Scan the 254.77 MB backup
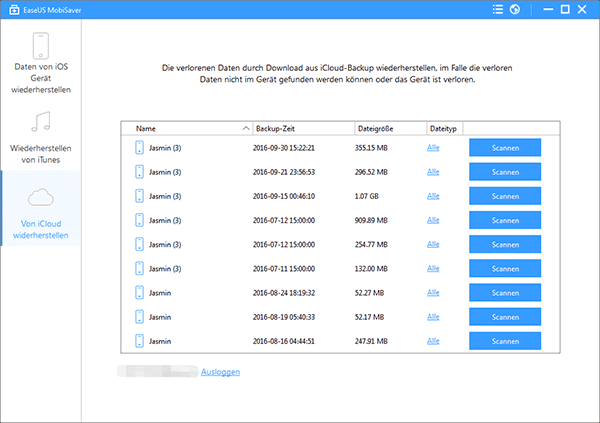 pyautogui.click(x=505, y=244)
